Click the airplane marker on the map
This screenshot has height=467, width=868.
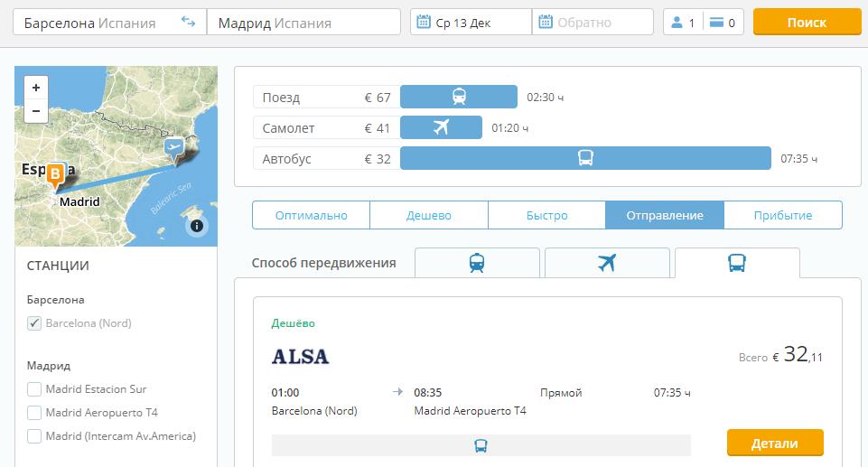click(173, 147)
